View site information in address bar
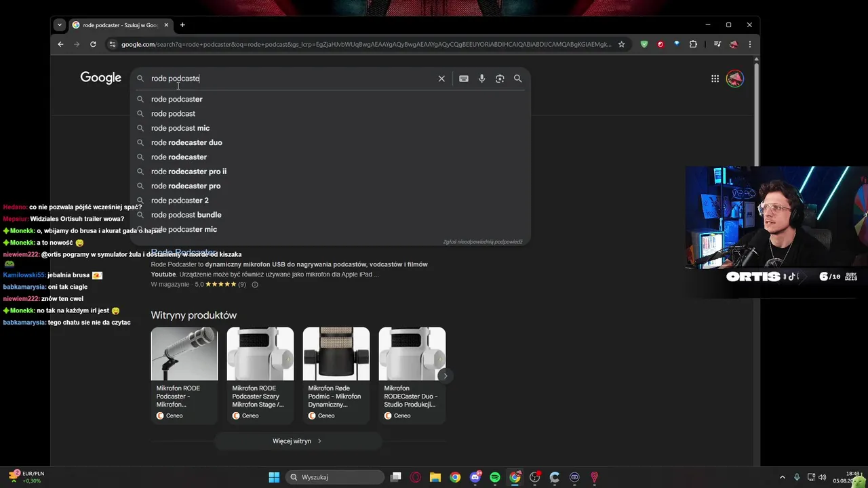Viewport: 868px width, 488px height. coord(112,44)
